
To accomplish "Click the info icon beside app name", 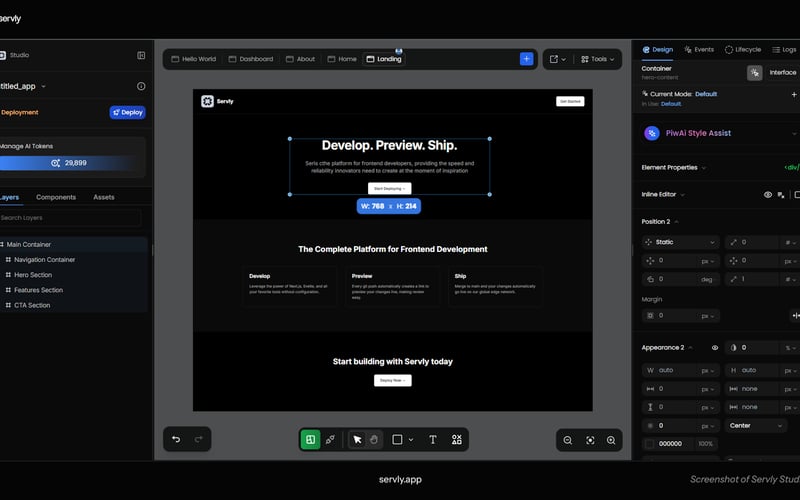I will [x=141, y=86].
